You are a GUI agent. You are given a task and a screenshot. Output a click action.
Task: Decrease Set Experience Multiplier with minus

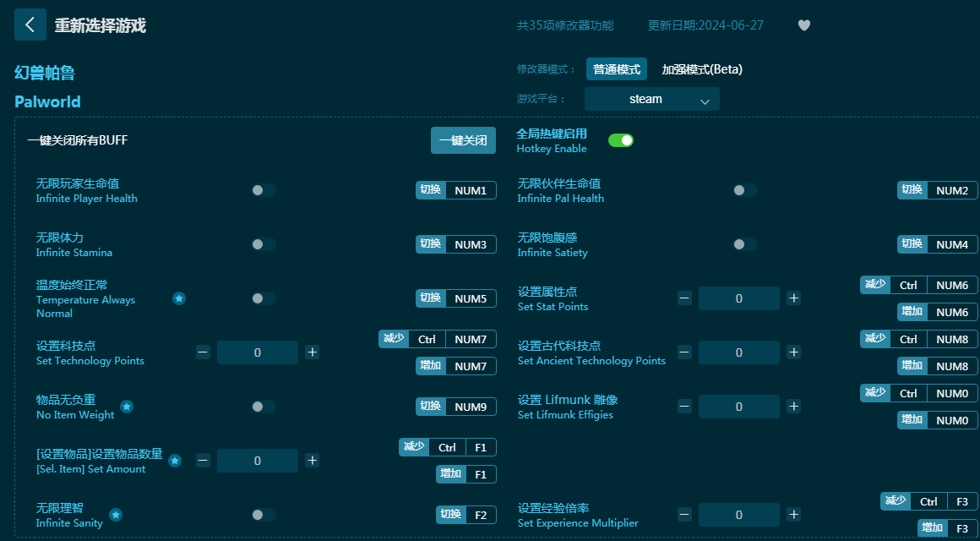point(684,515)
